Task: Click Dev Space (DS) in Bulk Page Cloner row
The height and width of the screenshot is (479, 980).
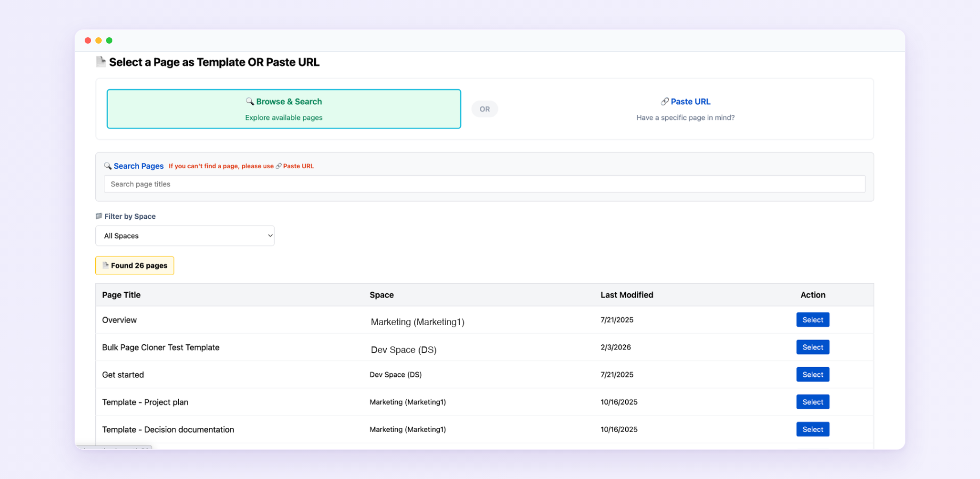Action: pyautogui.click(x=404, y=350)
